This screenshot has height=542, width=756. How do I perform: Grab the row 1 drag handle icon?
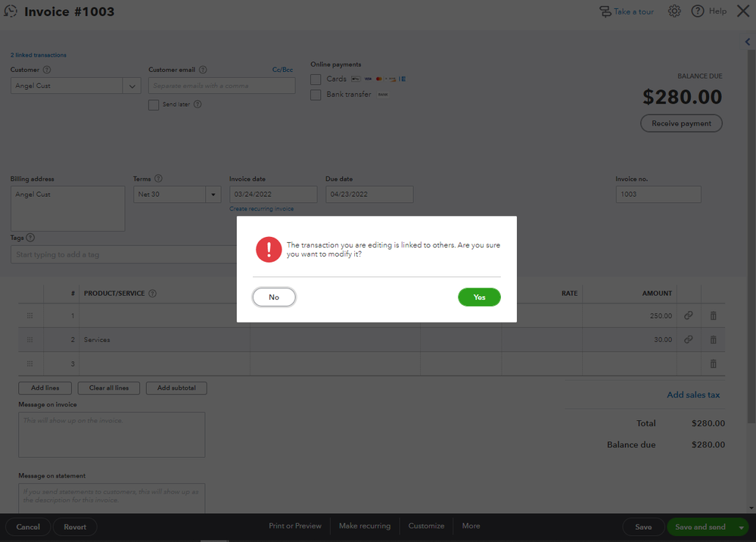[x=30, y=316]
